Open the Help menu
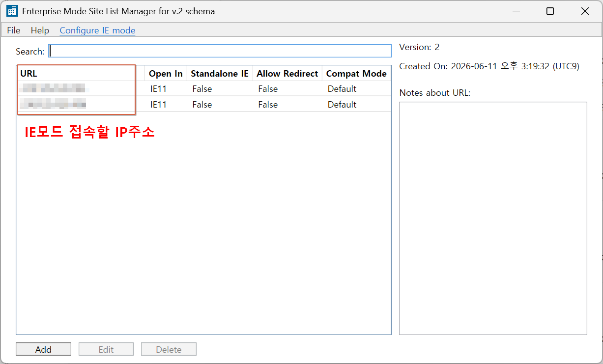This screenshot has width=603, height=364. click(40, 30)
